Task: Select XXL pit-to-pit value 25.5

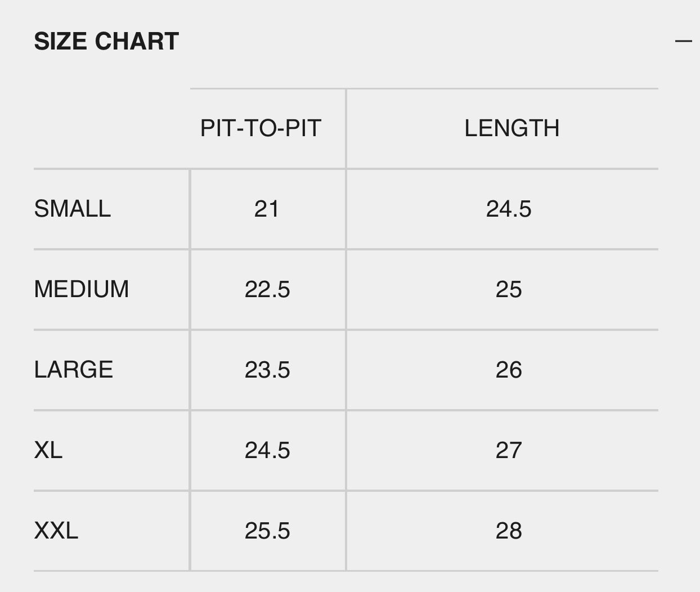Action: coord(267,531)
